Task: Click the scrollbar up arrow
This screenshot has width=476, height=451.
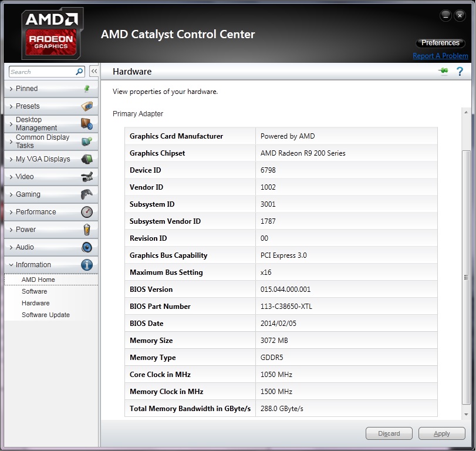Action: pos(466,112)
